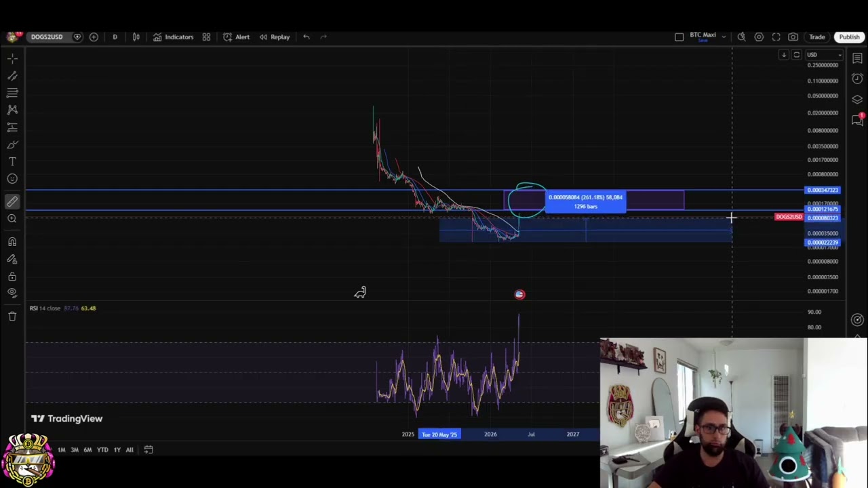868x488 pixels.
Task: Toggle hide all drawings eye
Action: tap(12, 293)
